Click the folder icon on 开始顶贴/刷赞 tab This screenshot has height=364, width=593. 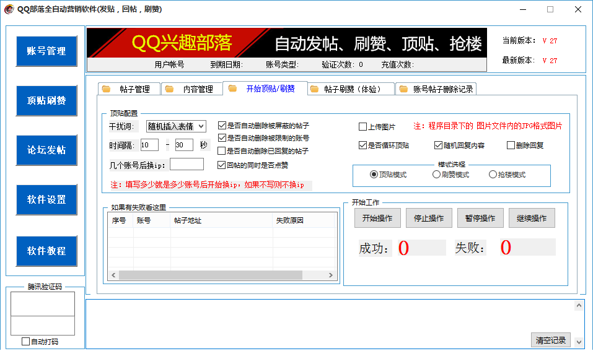[232, 88]
